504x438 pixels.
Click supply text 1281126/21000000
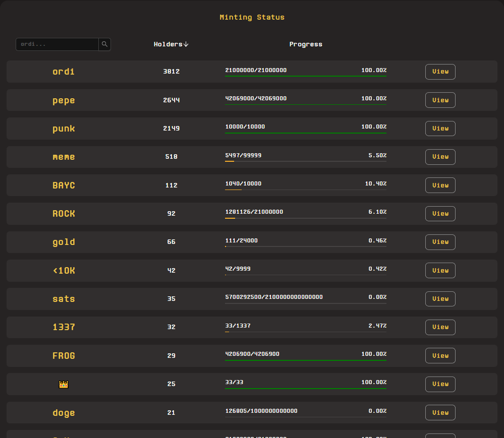(254, 212)
